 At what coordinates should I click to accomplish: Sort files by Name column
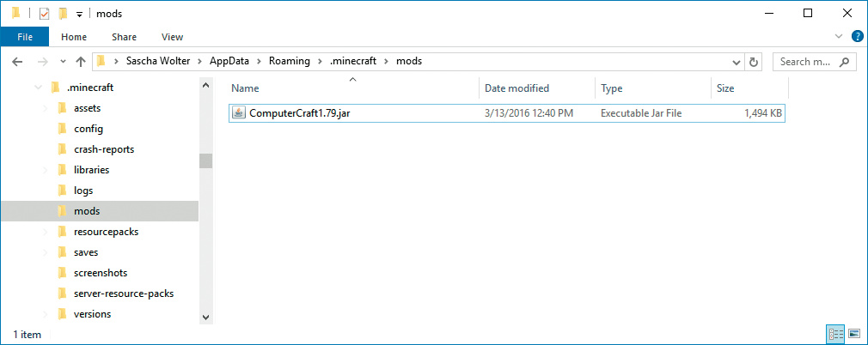[354, 88]
